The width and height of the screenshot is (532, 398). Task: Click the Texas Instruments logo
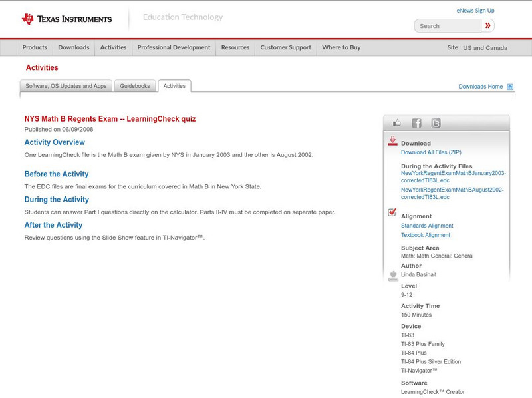pyautogui.click(x=66, y=19)
